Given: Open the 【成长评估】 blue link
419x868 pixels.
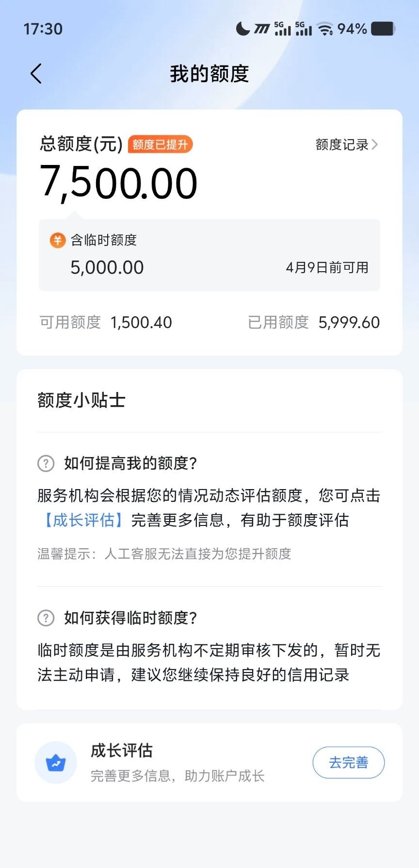Looking at the screenshot, I should tap(84, 520).
